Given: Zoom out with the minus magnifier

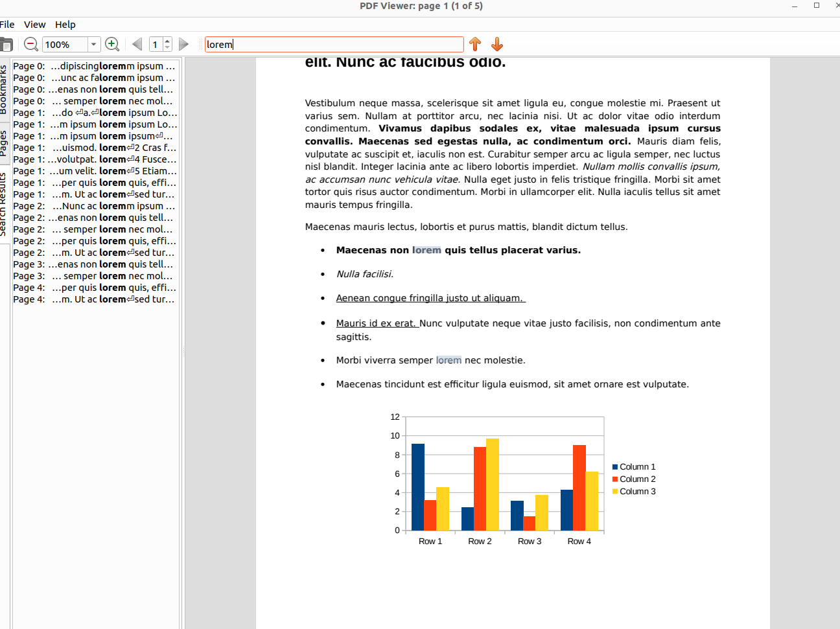Looking at the screenshot, I should pos(30,44).
